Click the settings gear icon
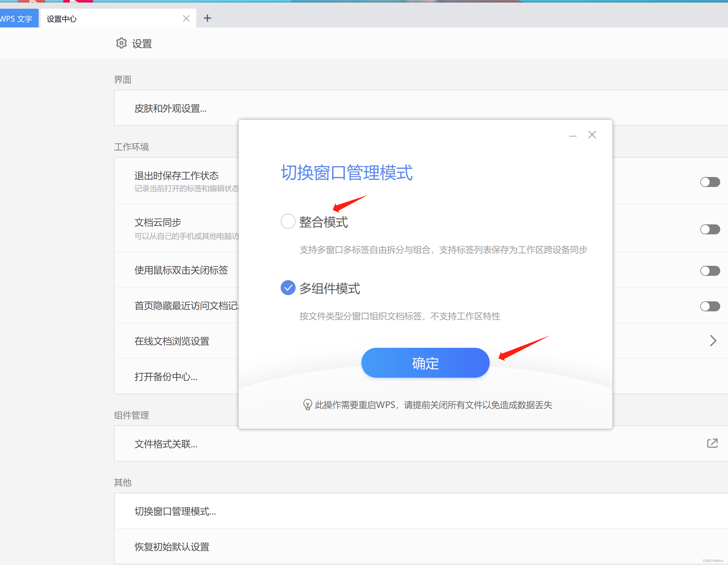This screenshot has width=728, height=565. point(121,43)
